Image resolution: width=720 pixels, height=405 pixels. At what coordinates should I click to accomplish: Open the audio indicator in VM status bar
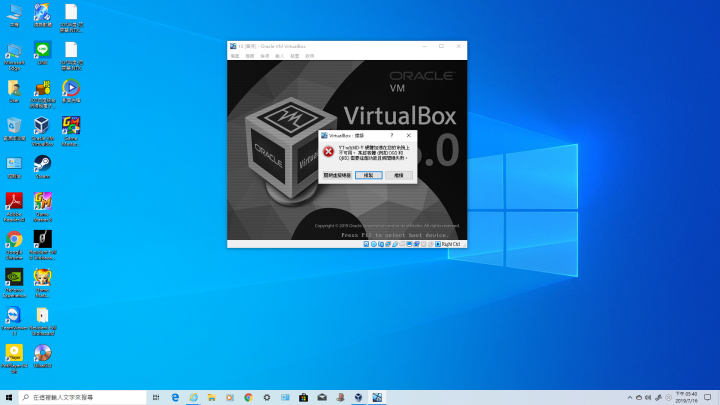coord(381,244)
